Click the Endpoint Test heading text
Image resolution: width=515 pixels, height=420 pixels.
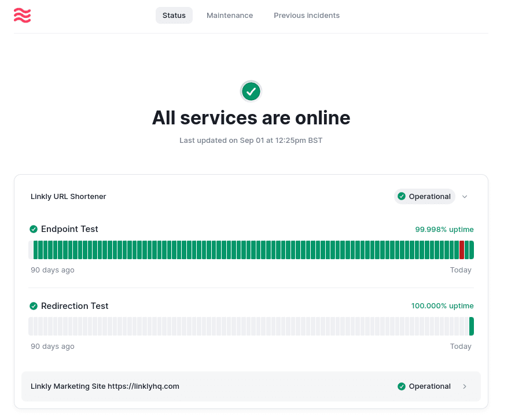pyautogui.click(x=69, y=229)
